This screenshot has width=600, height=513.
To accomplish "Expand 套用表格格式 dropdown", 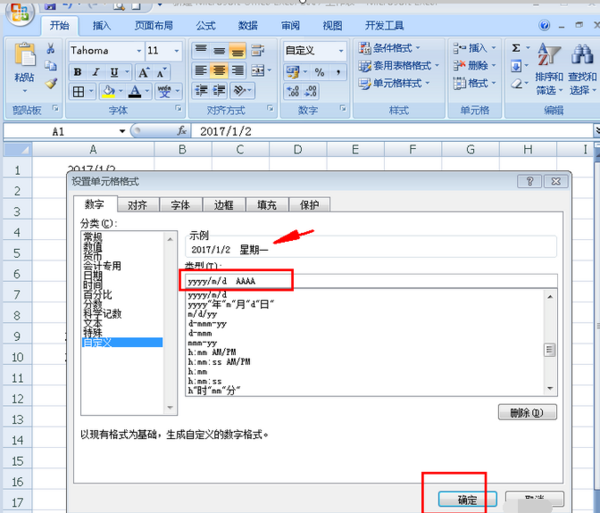I will [x=437, y=65].
